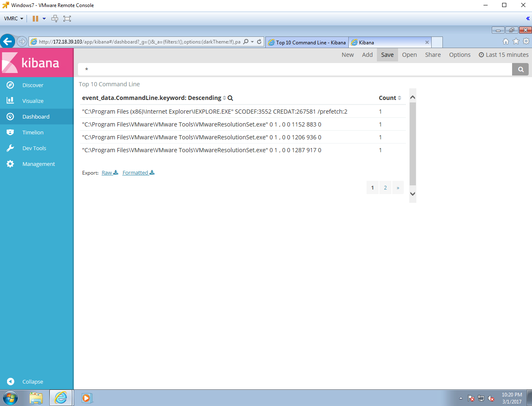Expand the power options arrow beside pause
Image resolution: width=532 pixels, height=406 pixels.
44,18
